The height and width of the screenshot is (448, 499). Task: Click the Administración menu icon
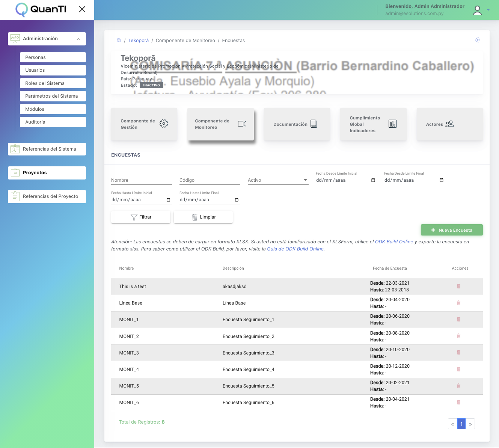pos(15,39)
